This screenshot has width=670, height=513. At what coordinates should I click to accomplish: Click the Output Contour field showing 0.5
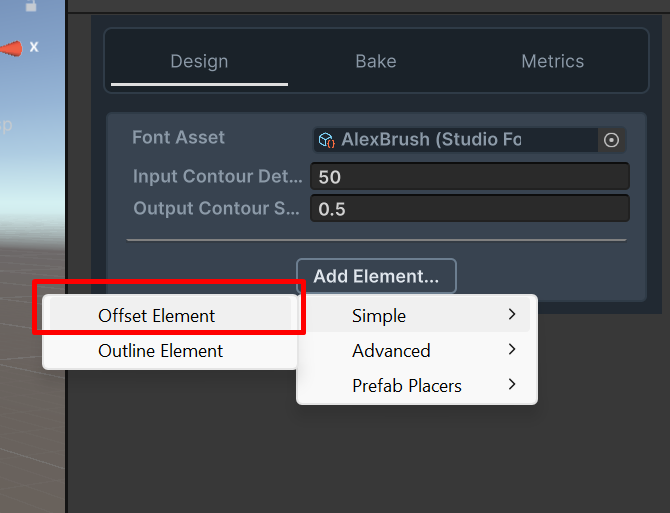pyautogui.click(x=470, y=208)
